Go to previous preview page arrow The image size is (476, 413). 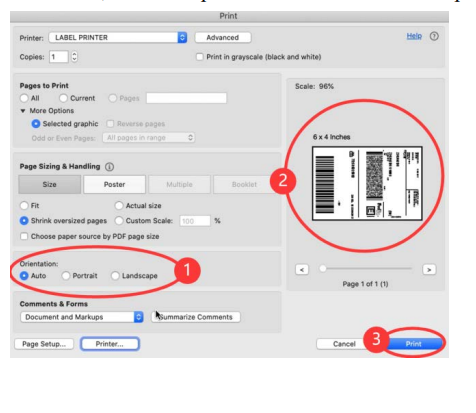302,269
